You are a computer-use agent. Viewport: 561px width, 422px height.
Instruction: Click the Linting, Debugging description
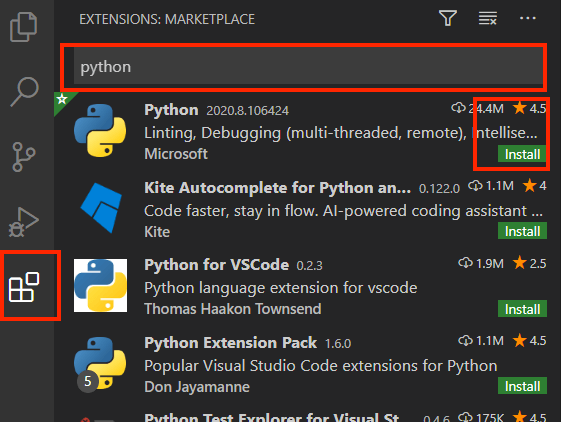pos(341,133)
